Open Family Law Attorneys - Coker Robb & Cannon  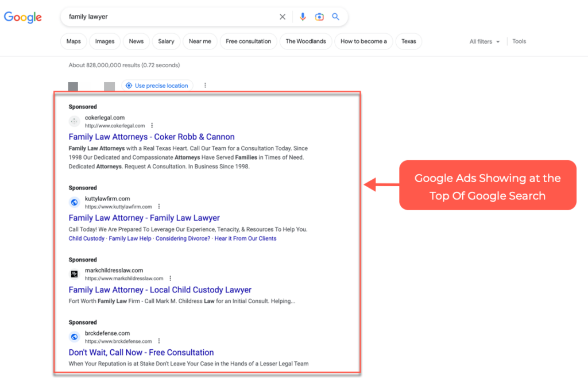pos(152,137)
